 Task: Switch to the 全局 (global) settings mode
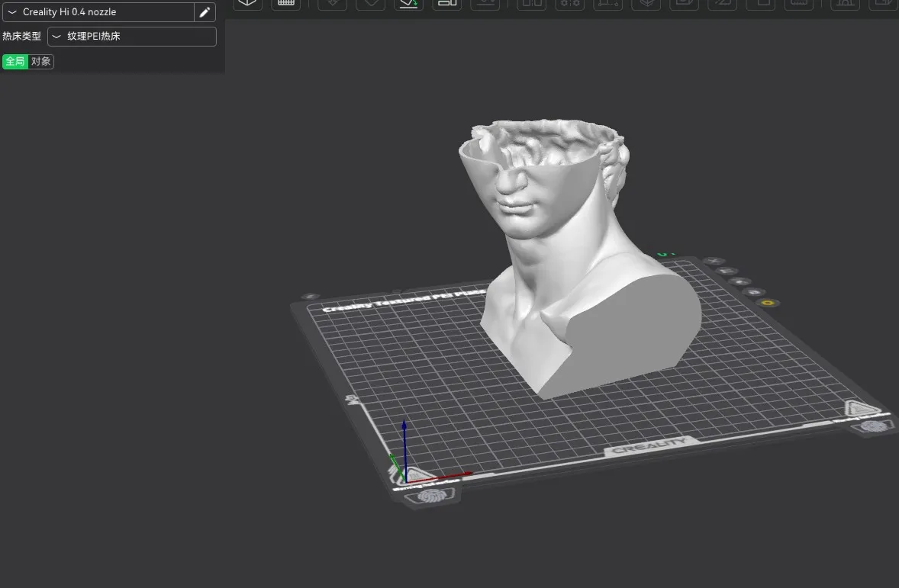pos(15,61)
